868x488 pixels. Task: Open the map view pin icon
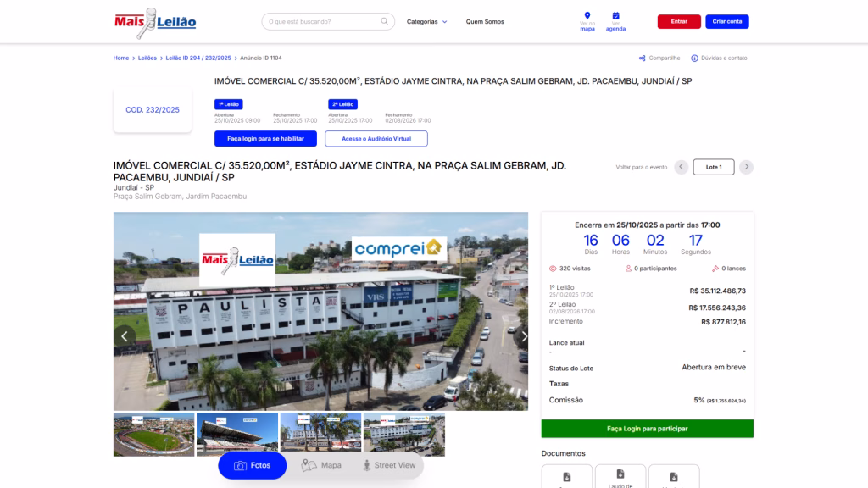(x=587, y=16)
